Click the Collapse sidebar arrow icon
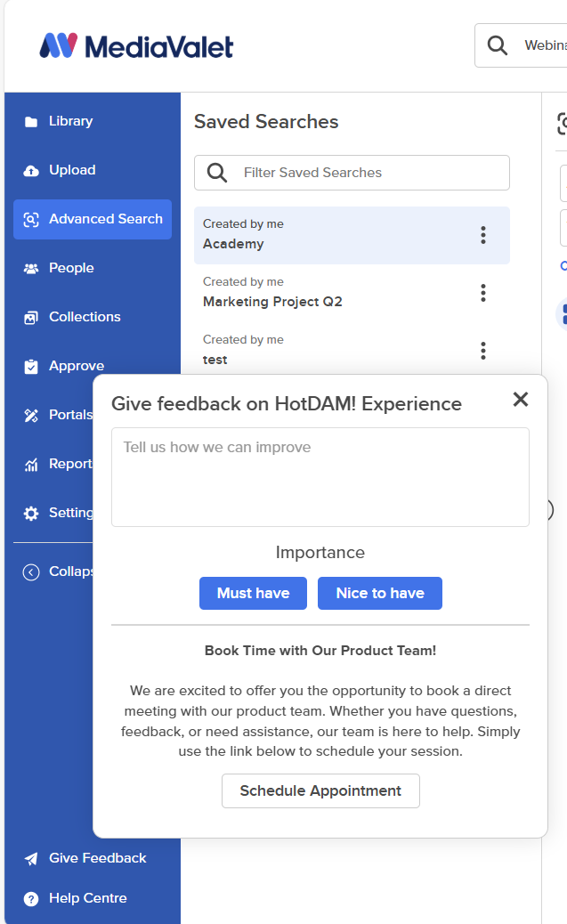 (x=30, y=572)
